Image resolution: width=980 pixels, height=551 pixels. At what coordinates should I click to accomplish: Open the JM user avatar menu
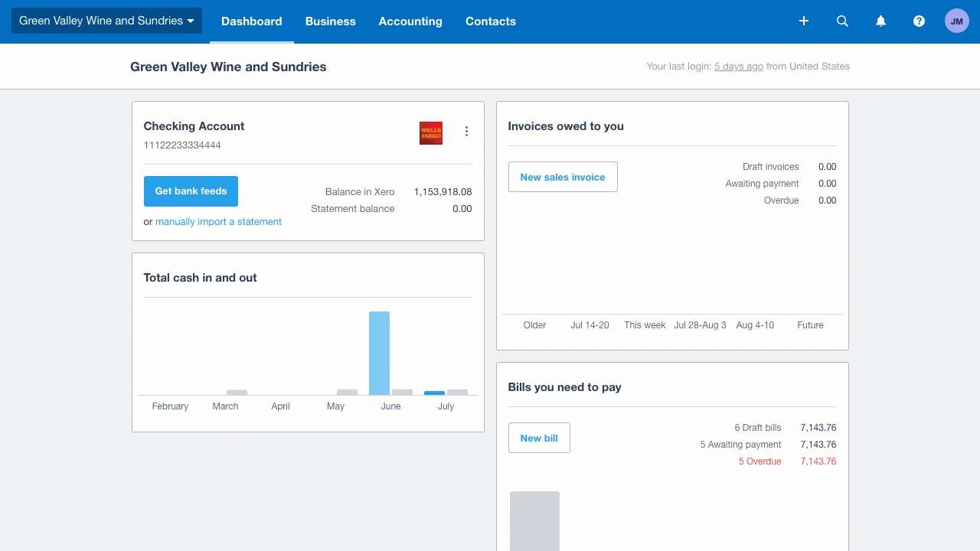tap(957, 21)
